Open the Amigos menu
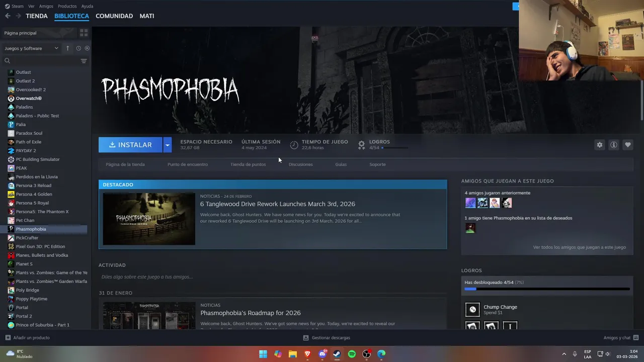Viewport: 644px width, 362px height. click(46, 6)
